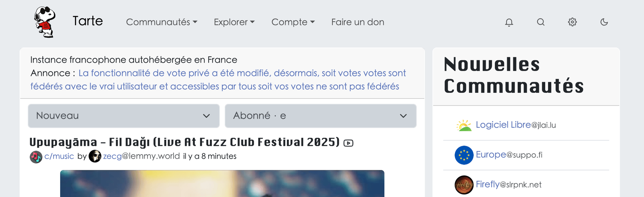This screenshot has width=644, height=197.
Task: Click the c/music community avatar icon
Action: pyautogui.click(x=36, y=157)
